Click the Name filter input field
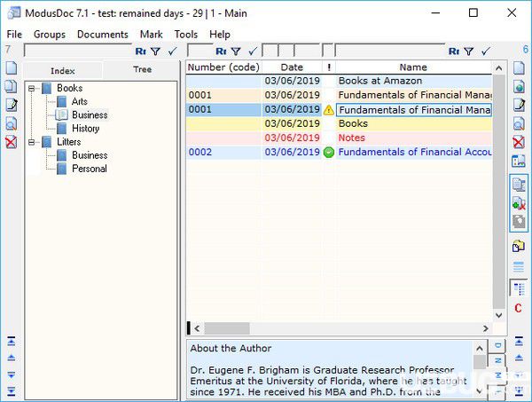Screen dimensions: 532x402 390,51
